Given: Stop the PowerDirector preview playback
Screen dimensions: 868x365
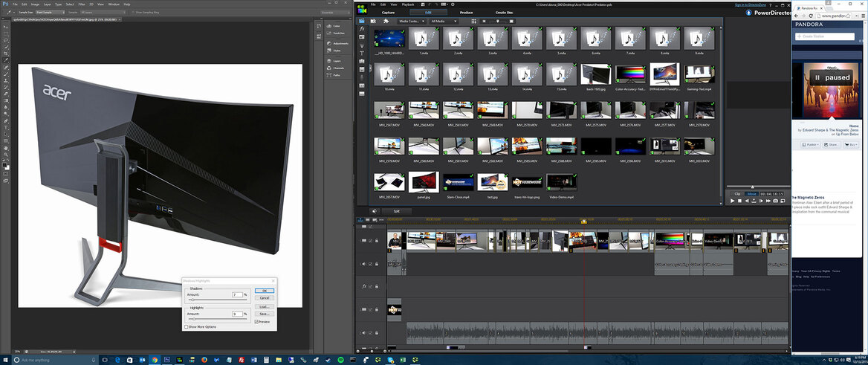Looking at the screenshot, I should [739, 201].
